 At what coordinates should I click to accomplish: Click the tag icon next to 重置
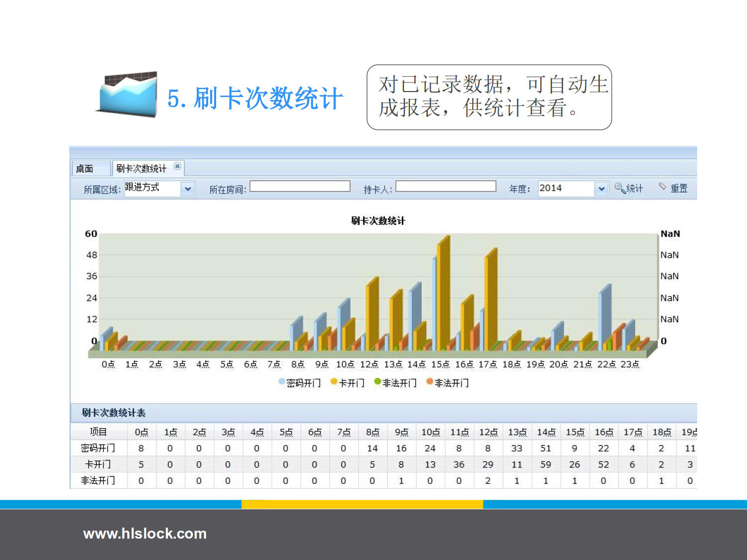pyautogui.click(x=662, y=187)
